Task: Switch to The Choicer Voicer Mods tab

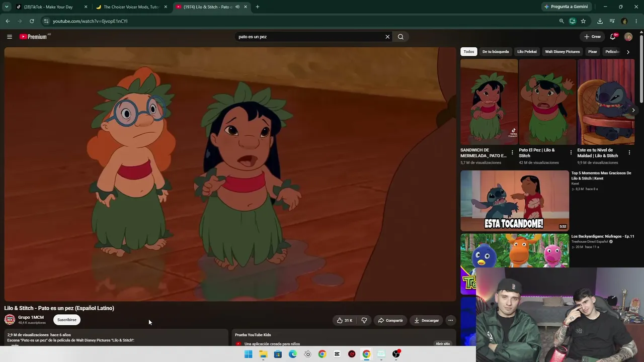Action: (x=131, y=7)
